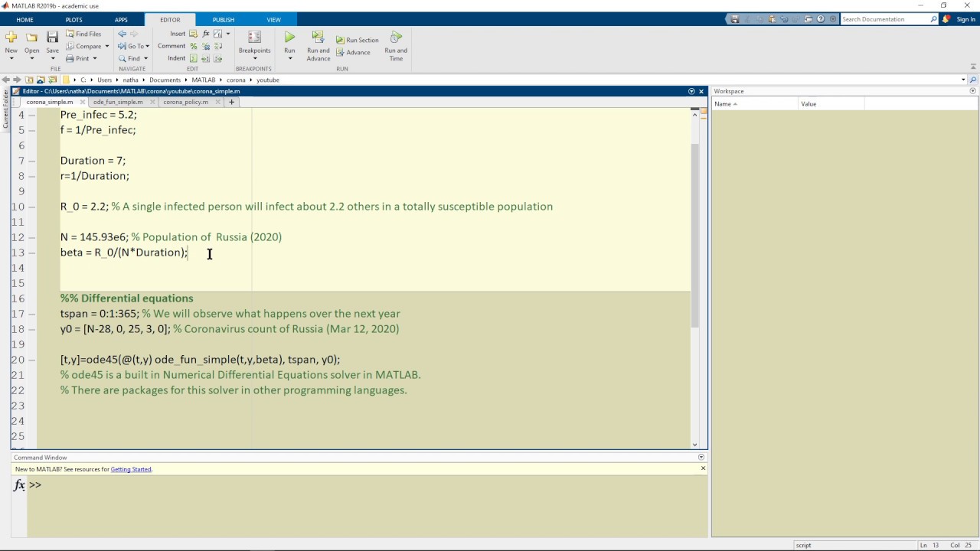Viewport: 980px width, 551px height.
Task: Click the Wrap Comments icon
Action: click(218, 46)
